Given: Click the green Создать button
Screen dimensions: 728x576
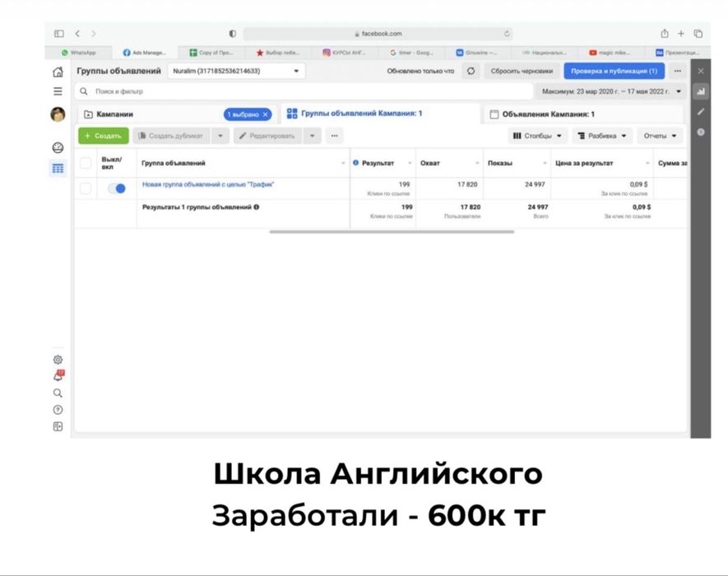Looking at the screenshot, I should 103,136.
